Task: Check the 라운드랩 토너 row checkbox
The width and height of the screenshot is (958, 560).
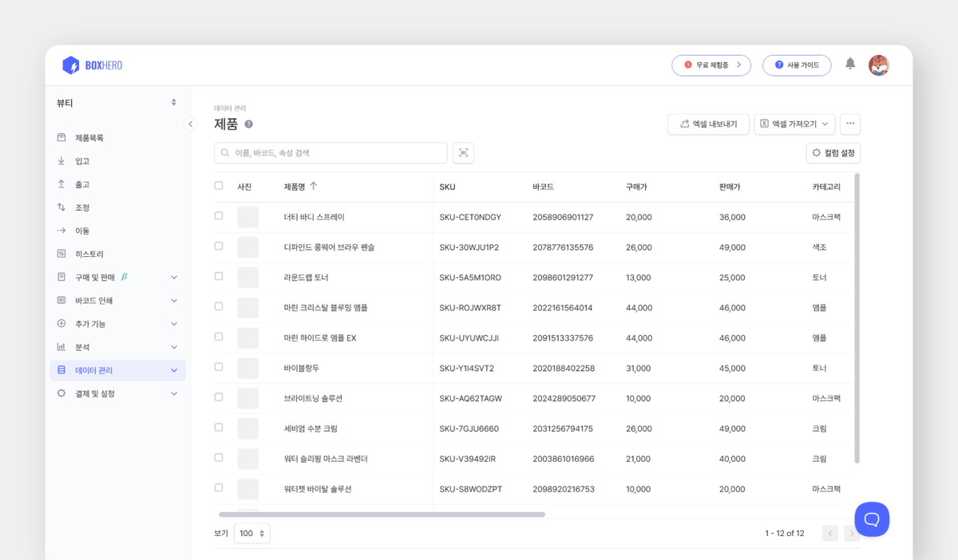Action: [218, 277]
